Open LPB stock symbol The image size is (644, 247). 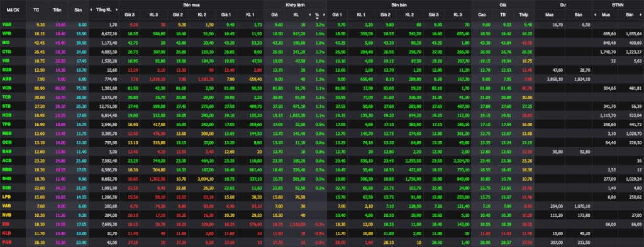[6, 196]
